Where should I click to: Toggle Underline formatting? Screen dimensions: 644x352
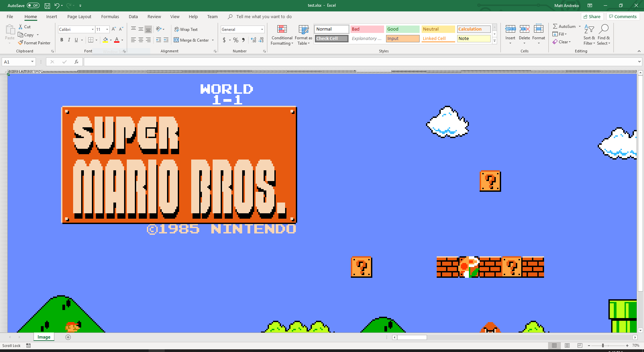[76, 40]
